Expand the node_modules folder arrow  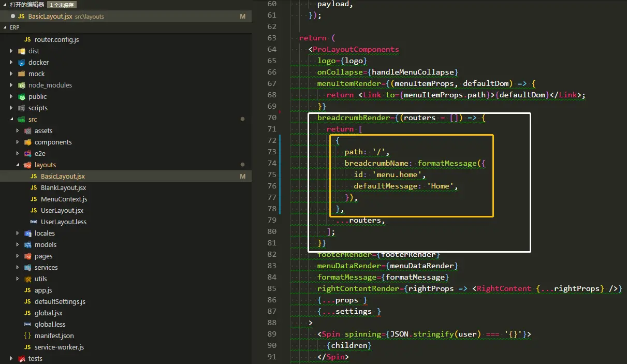point(11,85)
